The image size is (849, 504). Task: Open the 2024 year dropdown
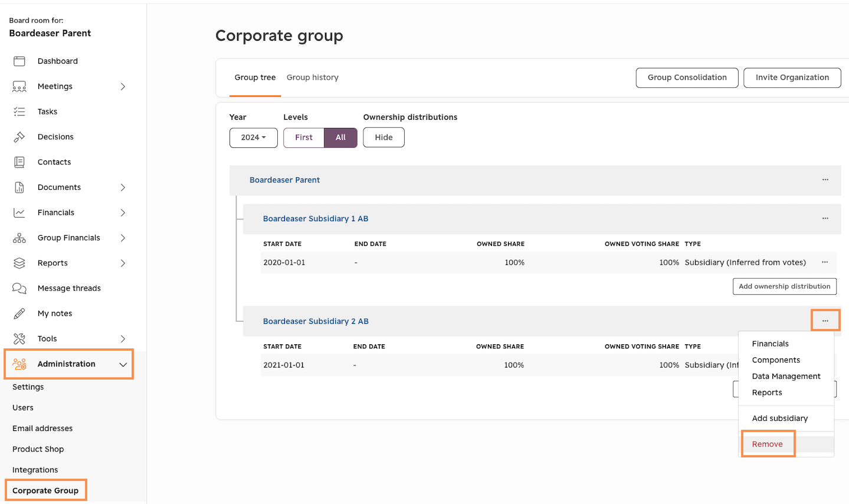254,137
